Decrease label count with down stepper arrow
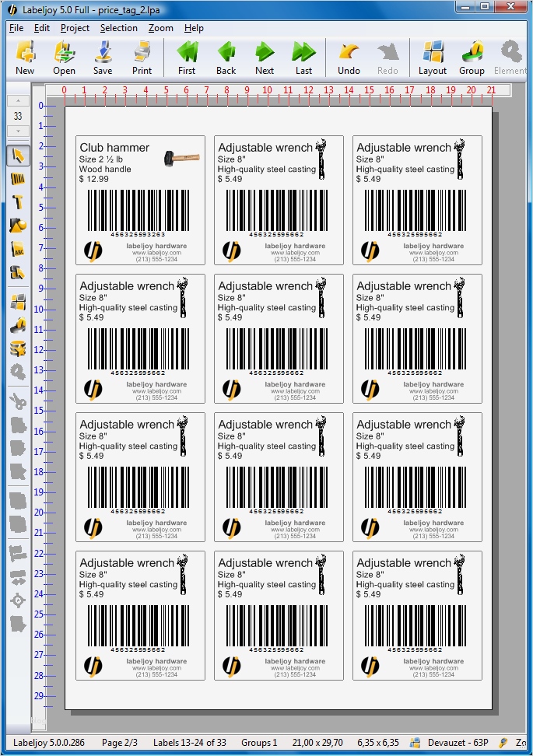Viewport: 533px width, 756px height. [x=19, y=131]
